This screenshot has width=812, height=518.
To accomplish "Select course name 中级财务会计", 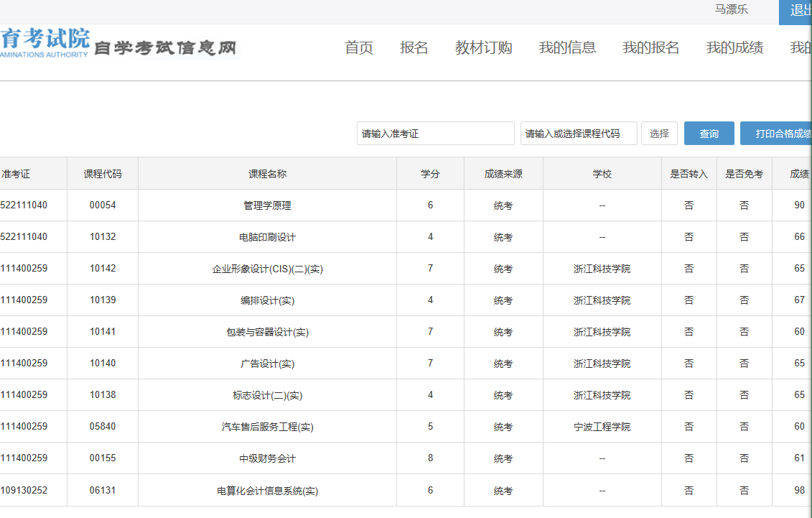I will [267, 458].
